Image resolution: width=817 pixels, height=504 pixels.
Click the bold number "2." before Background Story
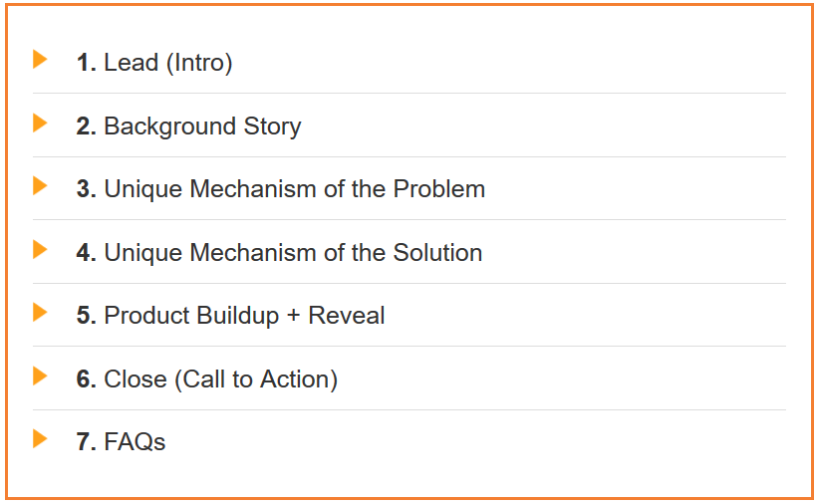(87, 126)
